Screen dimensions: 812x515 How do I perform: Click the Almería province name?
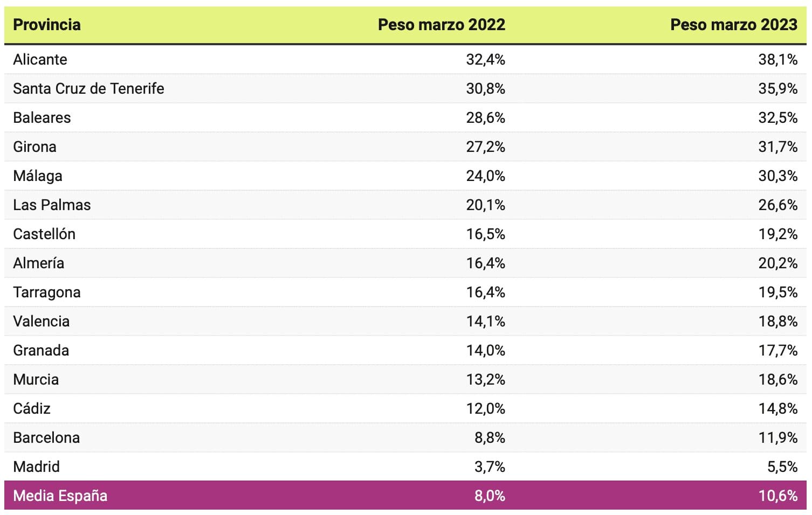(39, 263)
